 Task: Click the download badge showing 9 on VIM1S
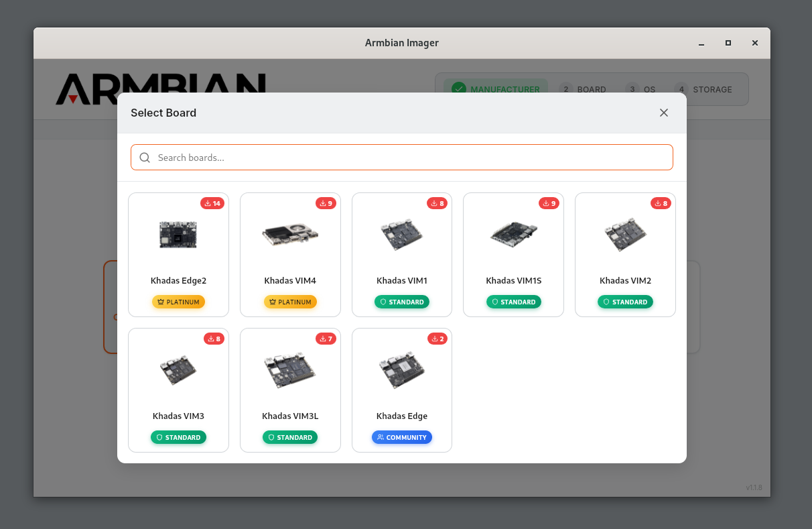[549, 203]
